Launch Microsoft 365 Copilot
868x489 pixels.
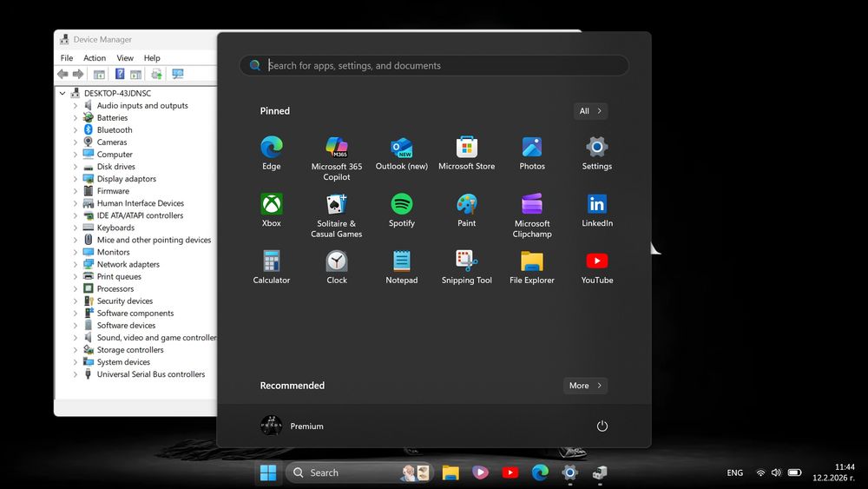[x=337, y=158]
